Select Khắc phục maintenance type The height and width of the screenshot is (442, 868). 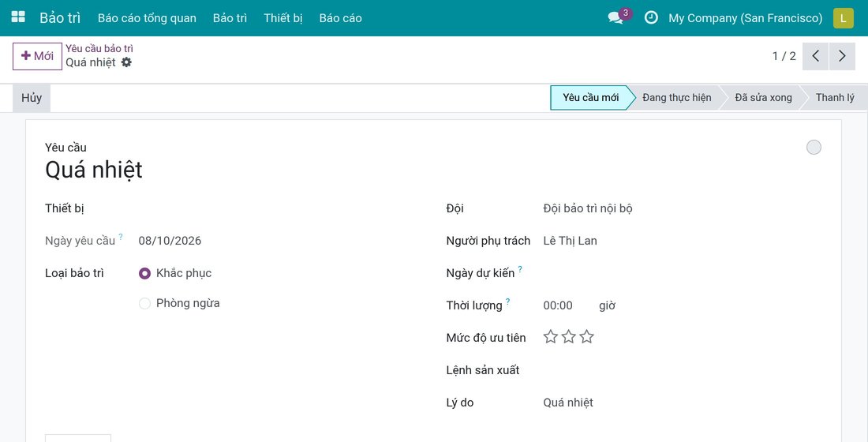pyautogui.click(x=144, y=273)
